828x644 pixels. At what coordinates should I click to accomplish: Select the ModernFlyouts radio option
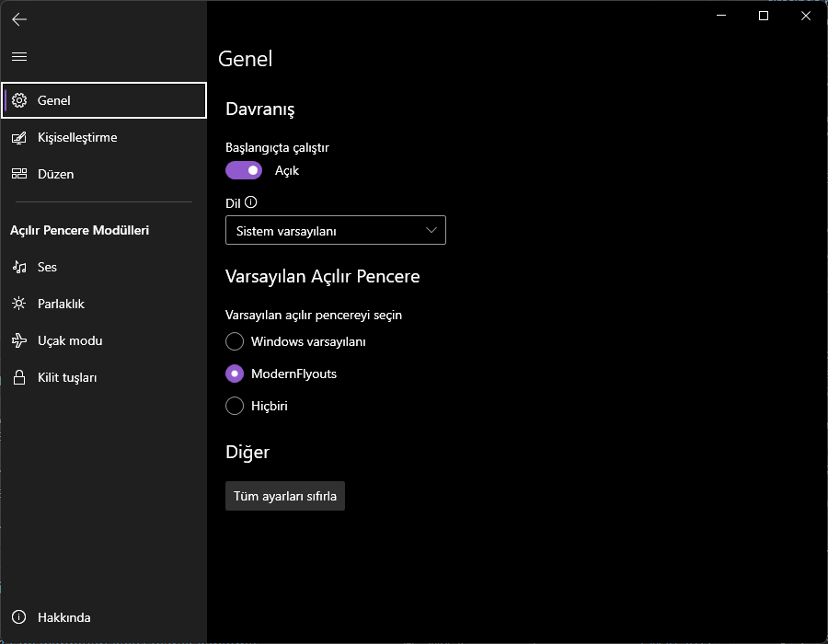pyautogui.click(x=235, y=374)
